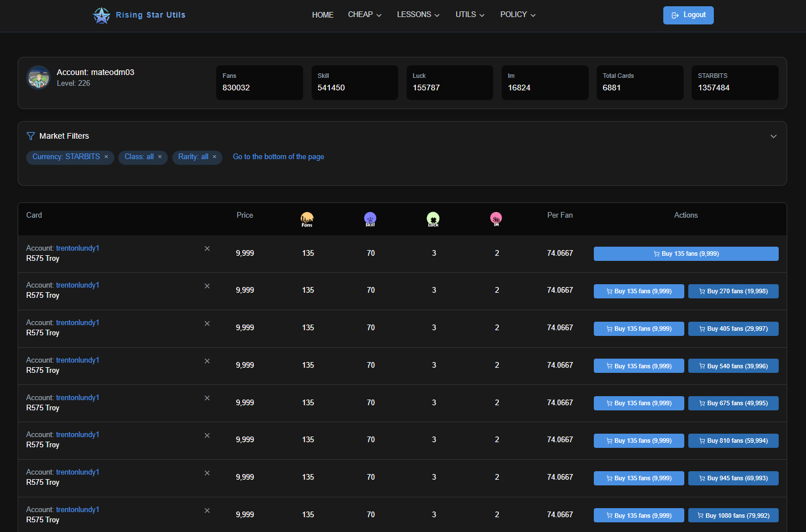This screenshot has width=806, height=532.
Task: Open trentonlundy1 link in the 1080 fans row
Action: point(77,510)
